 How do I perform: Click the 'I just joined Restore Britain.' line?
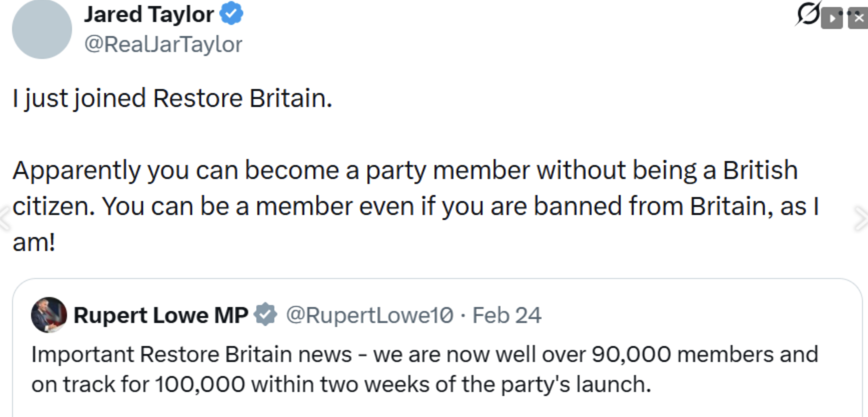click(x=172, y=98)
